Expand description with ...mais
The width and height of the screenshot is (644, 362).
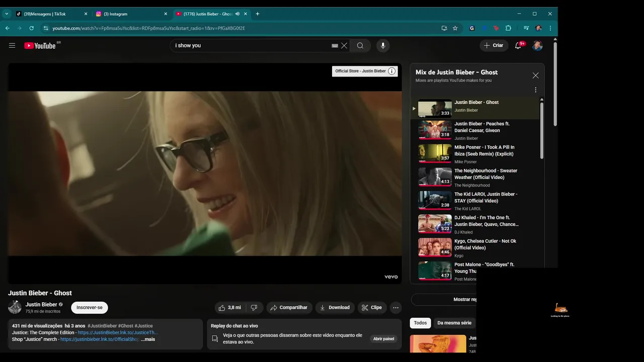pyautogui.click(x=148, y=339)
